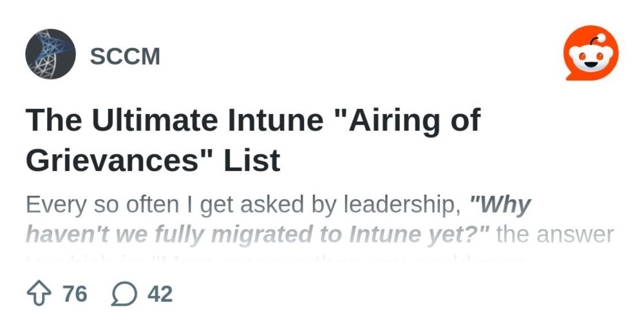The width and height of the screenshot is (644, 336).
Task: Click the upvote count 76
Action: click(75, 295)
